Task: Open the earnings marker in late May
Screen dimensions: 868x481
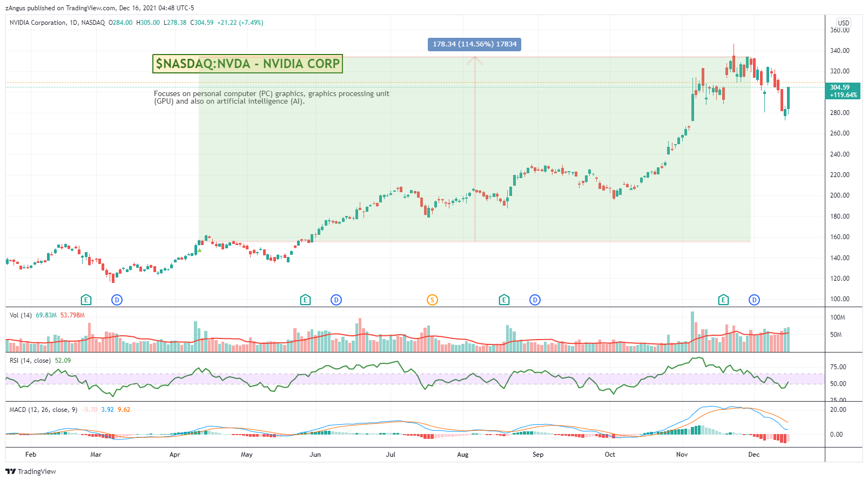Action: point(305,300)
